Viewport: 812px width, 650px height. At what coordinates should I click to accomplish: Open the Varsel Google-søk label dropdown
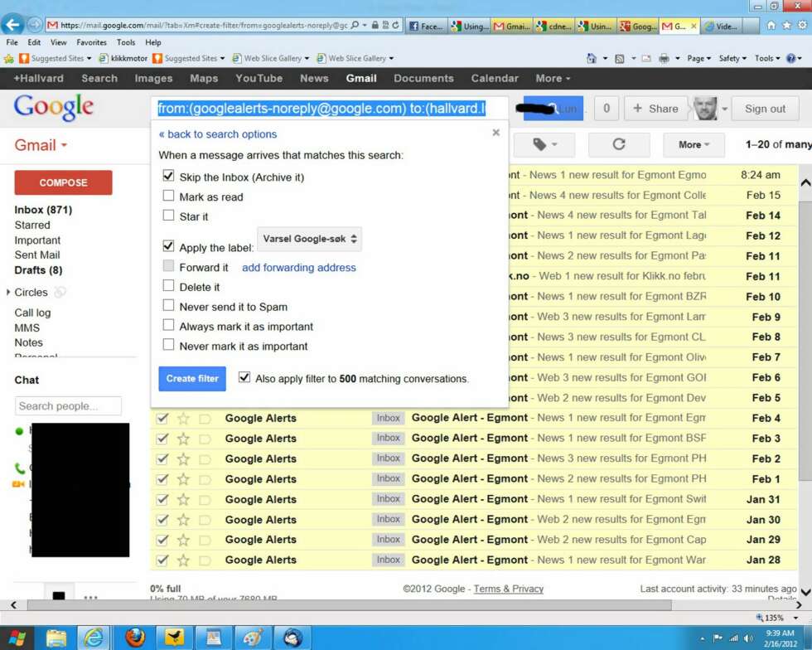point(310,239)
